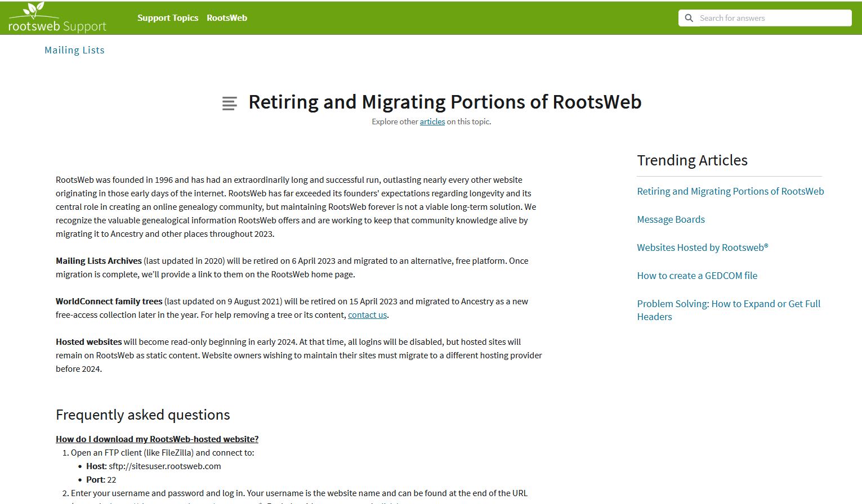Go to Mailing Lists breadcrumb
862x504 pixels.
pyautogui.click(x=74, y=50)
